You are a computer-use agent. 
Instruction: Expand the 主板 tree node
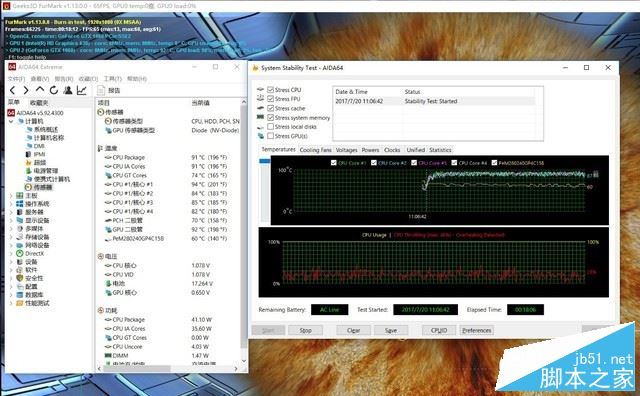(11, 196)
